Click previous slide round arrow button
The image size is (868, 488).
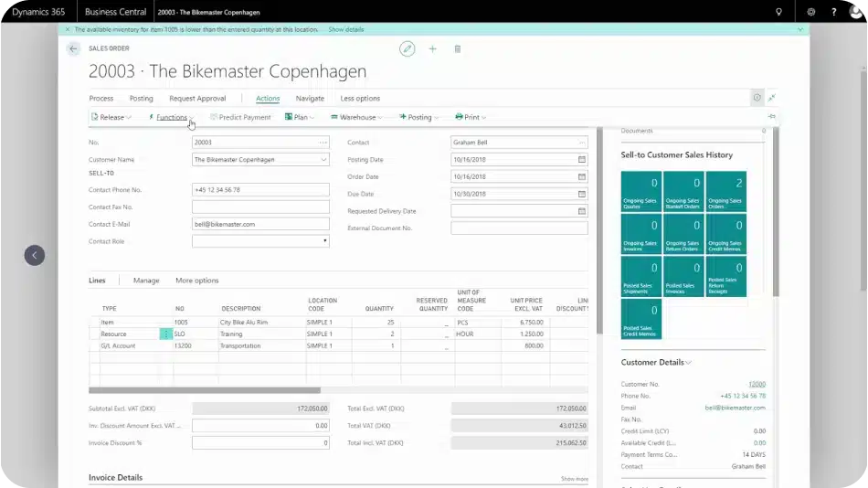(35, 255)
